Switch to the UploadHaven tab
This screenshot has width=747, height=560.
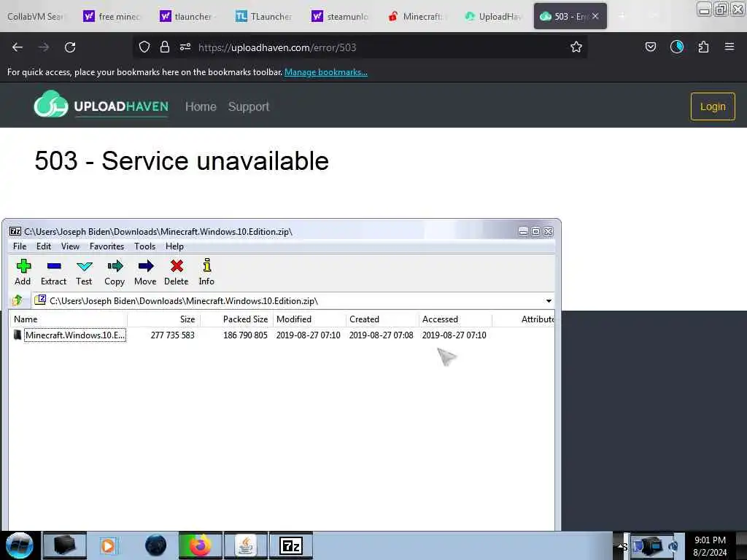(494, 17)
